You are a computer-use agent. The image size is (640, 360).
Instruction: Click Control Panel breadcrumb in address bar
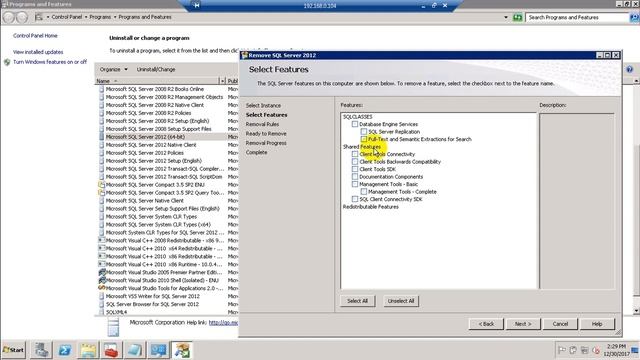pos(67,17)
